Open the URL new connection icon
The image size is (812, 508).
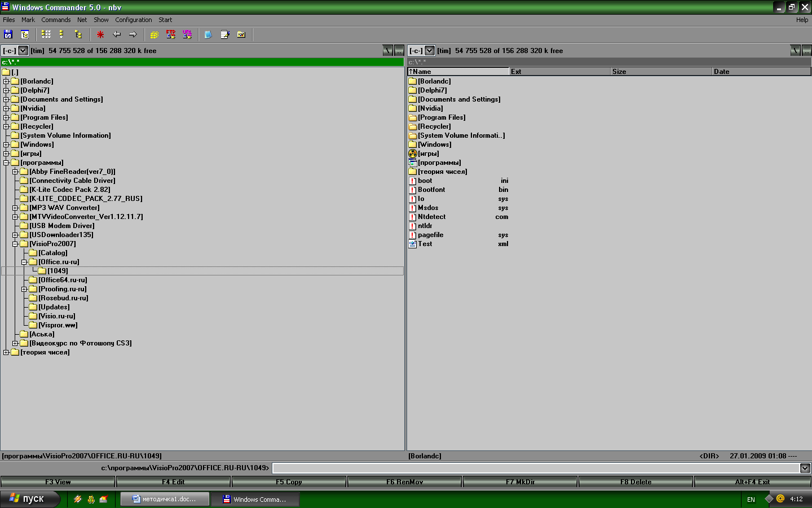pos(187,34)
